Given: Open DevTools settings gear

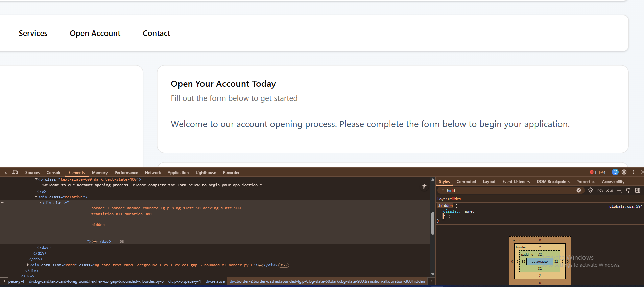Looking at the screenshot, I should 624,172.
